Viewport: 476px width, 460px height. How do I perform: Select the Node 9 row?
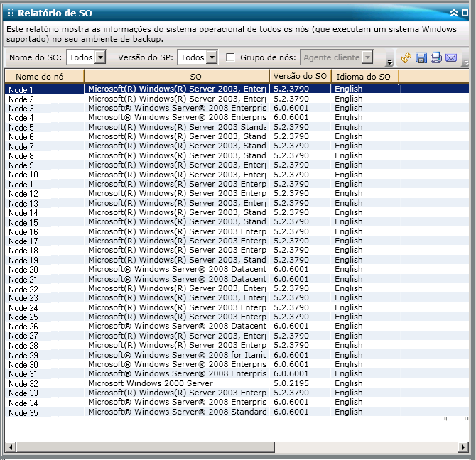(x=237, y=165)
